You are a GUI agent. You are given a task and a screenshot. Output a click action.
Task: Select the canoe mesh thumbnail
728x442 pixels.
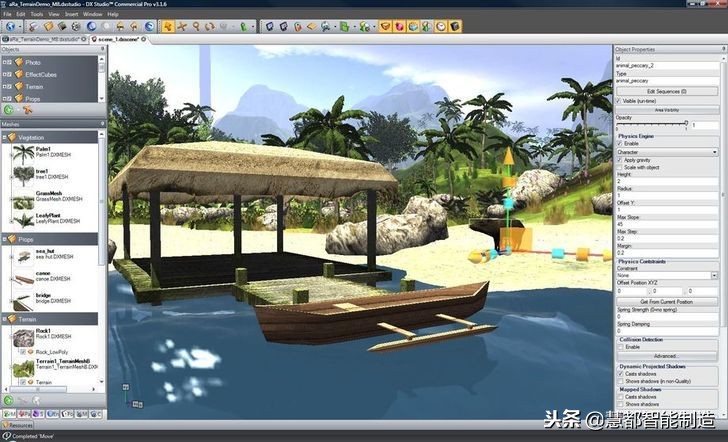click(x=23, y=279)
